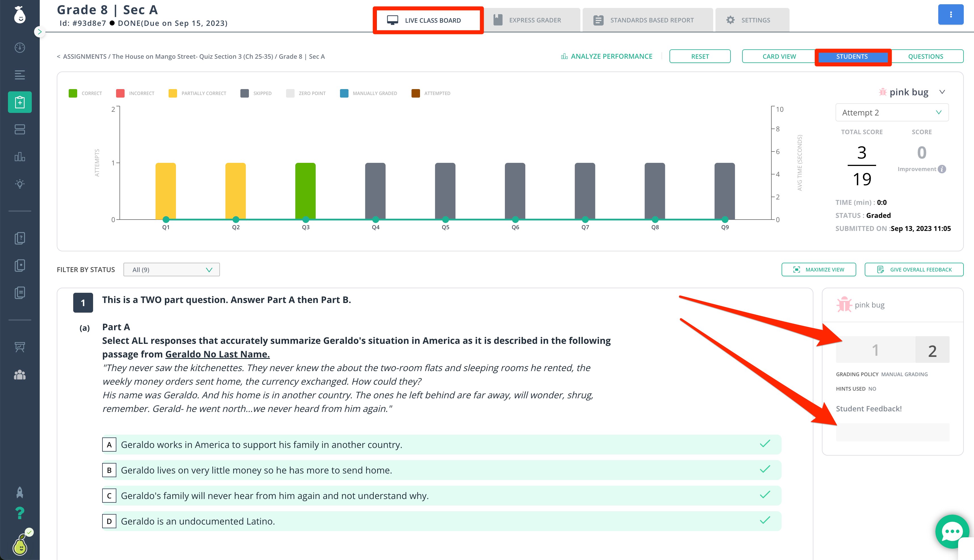Click the Settings gear icon in the tab
This screenshot has height=560, width=974.
click(x=730, y=20)
